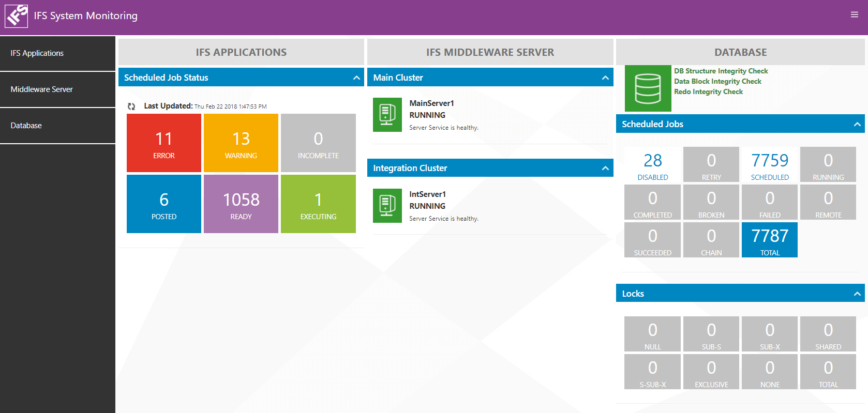This screenshot has height=413, width=868.
Task: Click the CHAIN jobs tile
Action: point(711,240)
